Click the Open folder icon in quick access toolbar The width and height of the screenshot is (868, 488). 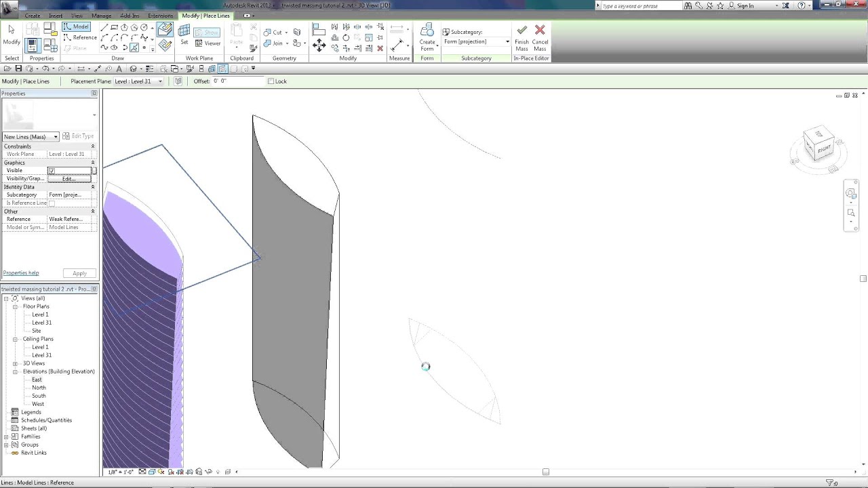click(x=7, y=68)
